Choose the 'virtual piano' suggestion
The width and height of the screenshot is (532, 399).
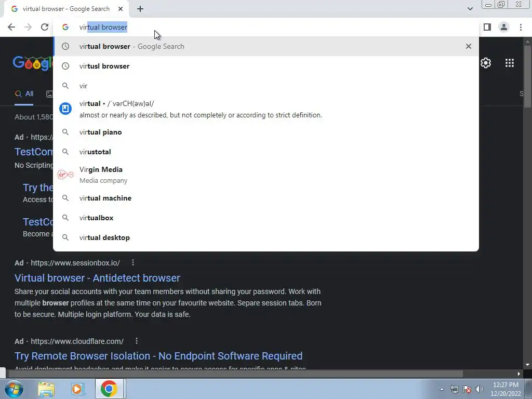click(x=266, y=132)
